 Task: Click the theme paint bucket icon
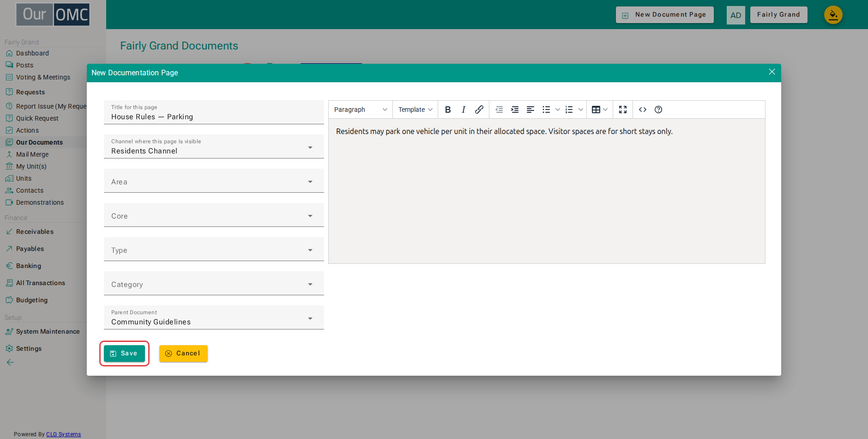coord(833,15)
